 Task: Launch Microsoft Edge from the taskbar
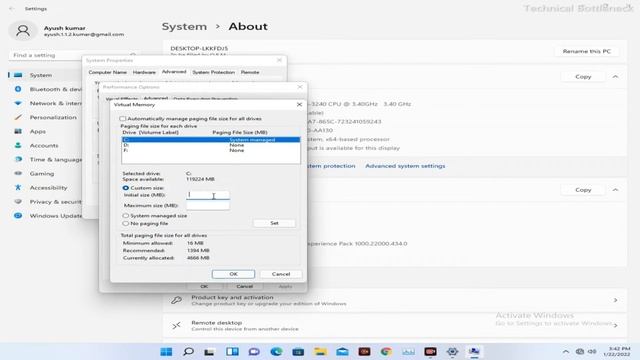pos(276,351)
